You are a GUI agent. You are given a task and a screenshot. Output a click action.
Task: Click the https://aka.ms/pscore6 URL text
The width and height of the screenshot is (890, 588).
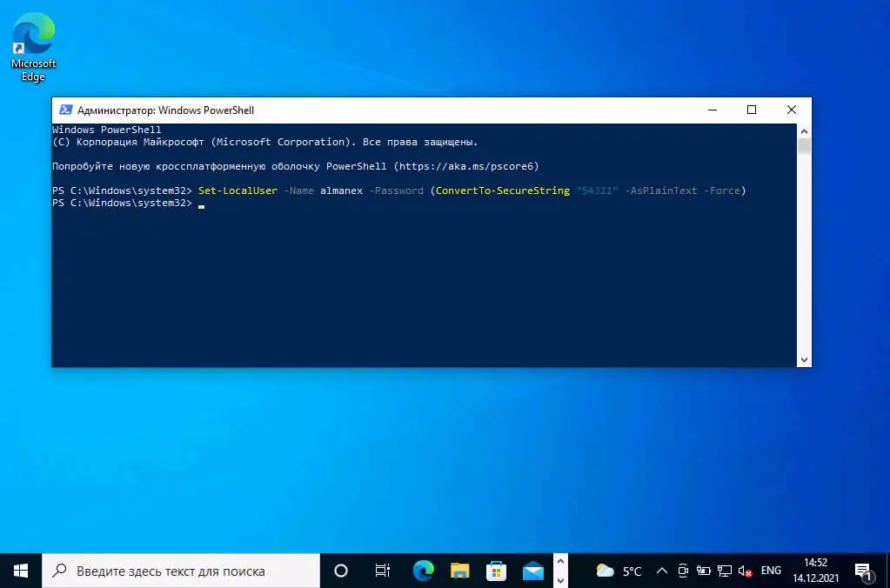tap(466, 166)
